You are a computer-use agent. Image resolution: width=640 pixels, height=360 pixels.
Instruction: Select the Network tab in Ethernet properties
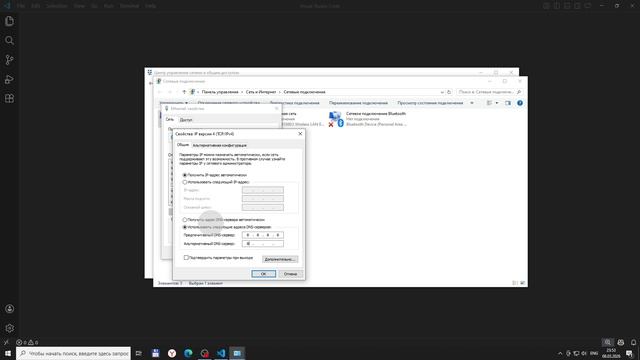click(x=169, y=120)
